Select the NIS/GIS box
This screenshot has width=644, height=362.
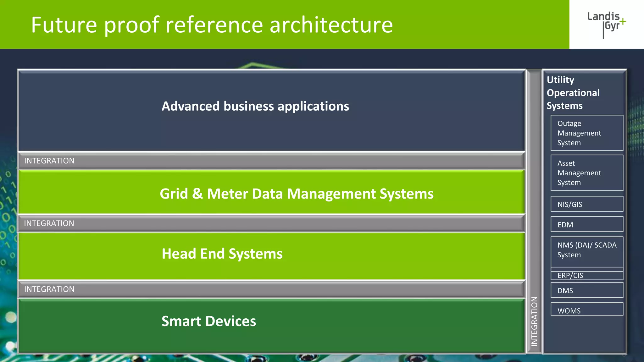587,204
